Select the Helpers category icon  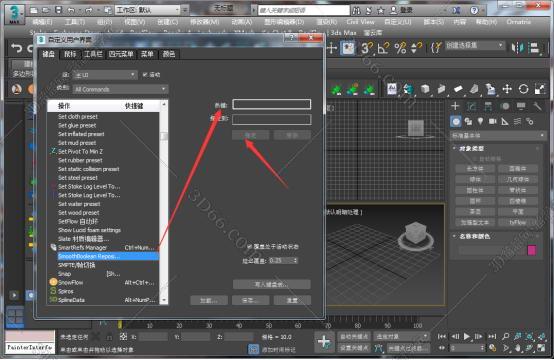pos(505,122)
